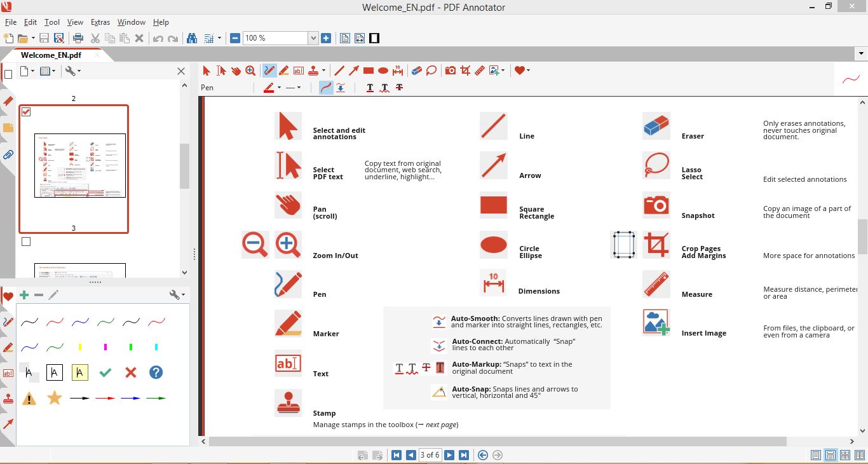
Task: Pick the Ellipse shape tool in toolbar
Action: click(x=383, y=71)
